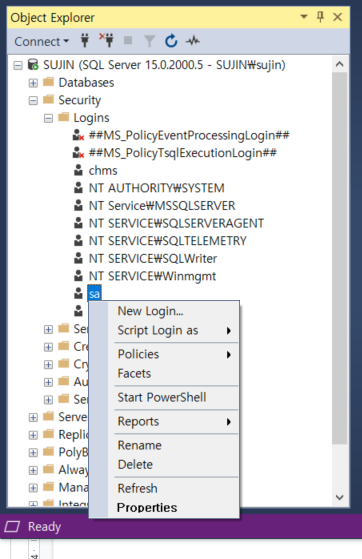Select the chms login name
Screen dimensions: 362x559
pyautogui.click(x=103, y=170)
